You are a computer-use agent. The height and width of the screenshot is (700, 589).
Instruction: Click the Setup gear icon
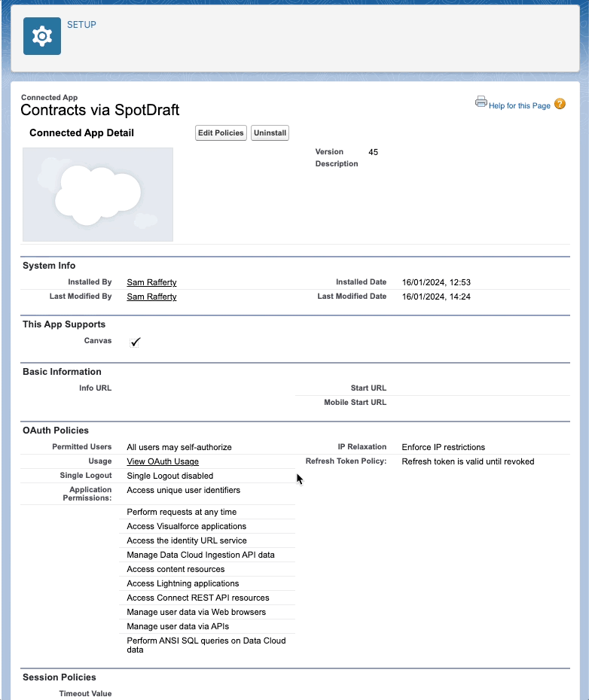click(42, 36)
